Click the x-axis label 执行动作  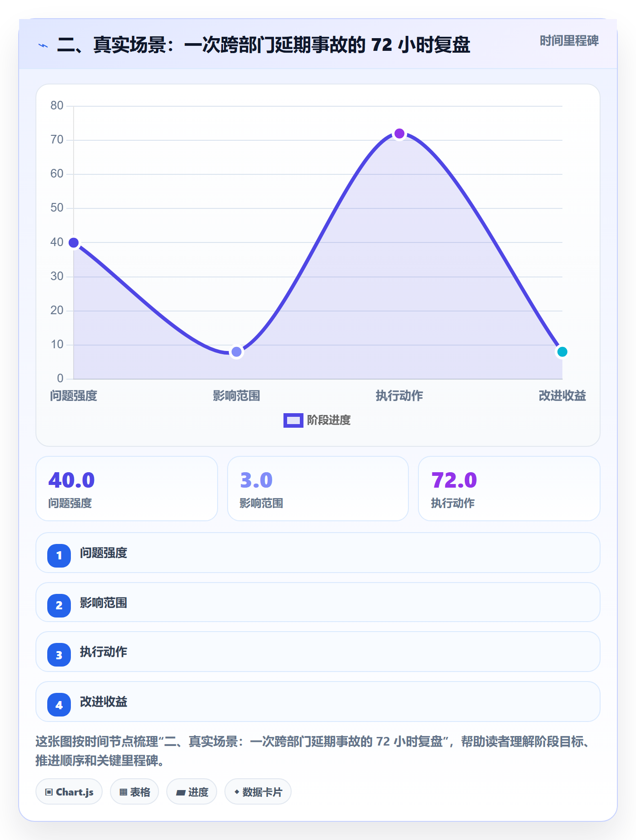point(399,396)
